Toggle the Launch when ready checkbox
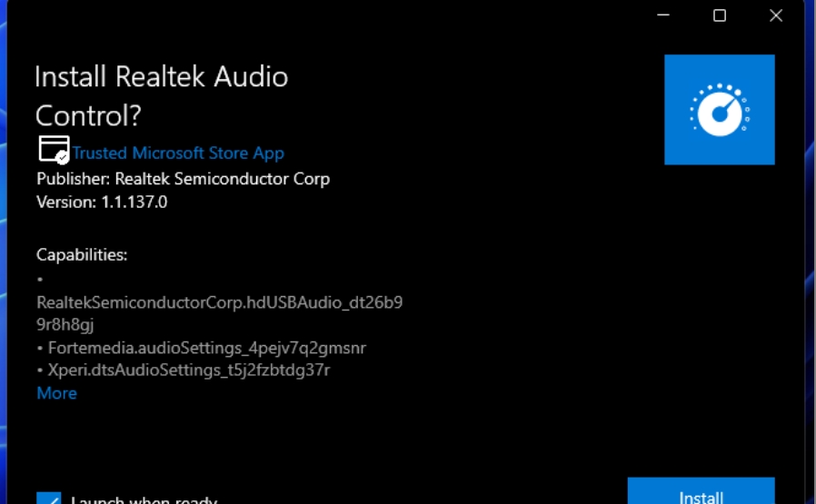 [49, 498]
